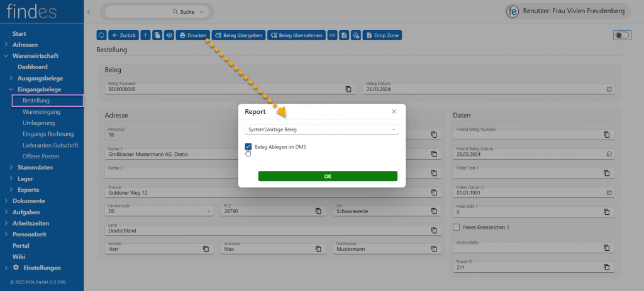Click the history restore toolbar icon
This screenshot has height=291, width=644.
169,35
